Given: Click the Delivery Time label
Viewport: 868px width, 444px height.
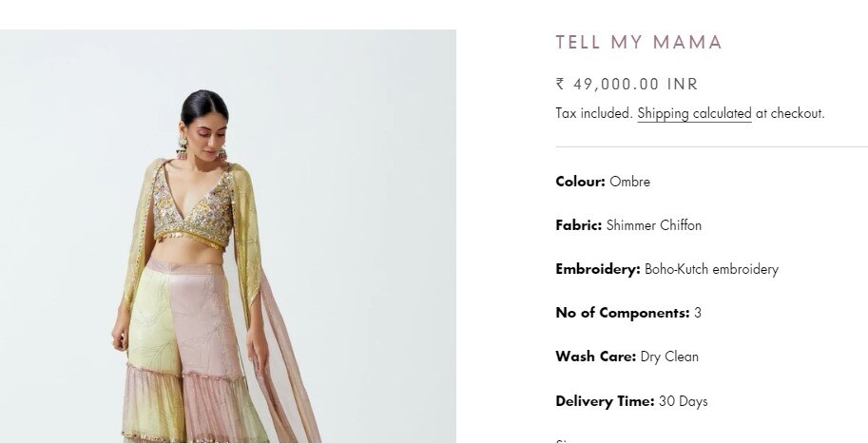Looking at the screenshot, I should coord(605,401).
